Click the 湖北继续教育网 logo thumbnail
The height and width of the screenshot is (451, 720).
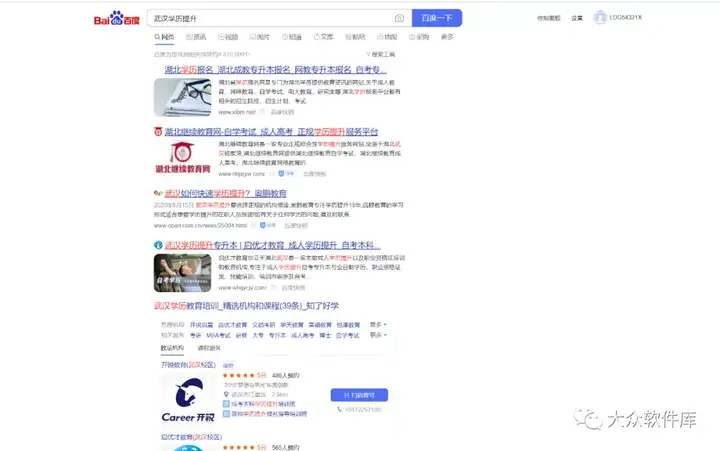[182, 158]
